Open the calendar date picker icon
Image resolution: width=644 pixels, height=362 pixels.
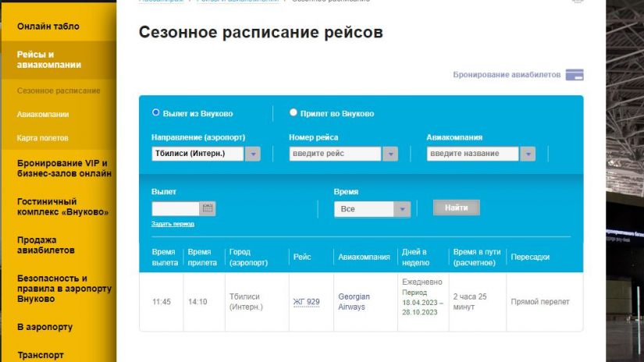[208, 208]
